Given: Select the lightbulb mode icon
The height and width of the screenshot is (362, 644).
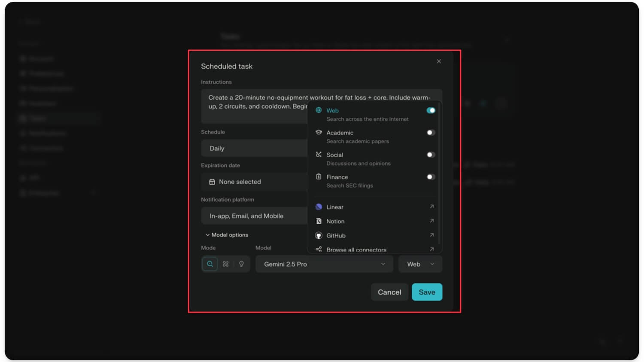Looking at the screenshot, I should [241, 264].
